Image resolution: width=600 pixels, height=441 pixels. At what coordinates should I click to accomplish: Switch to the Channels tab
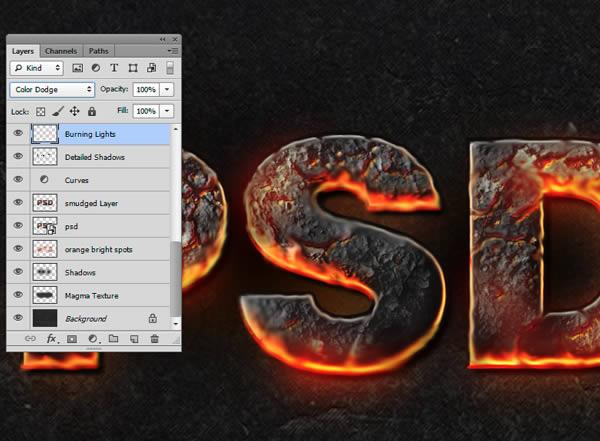(x=61, y=51)
